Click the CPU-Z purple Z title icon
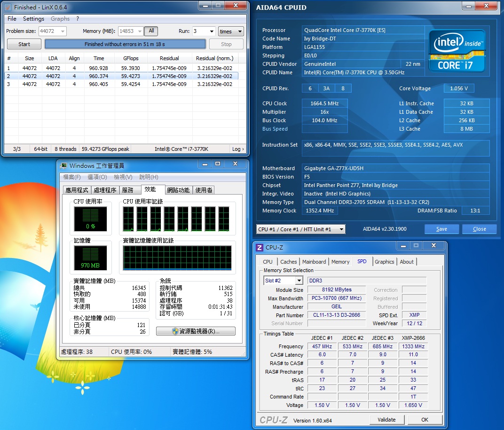The width and height of the screenshot is (504, 430). click(260, 248)
